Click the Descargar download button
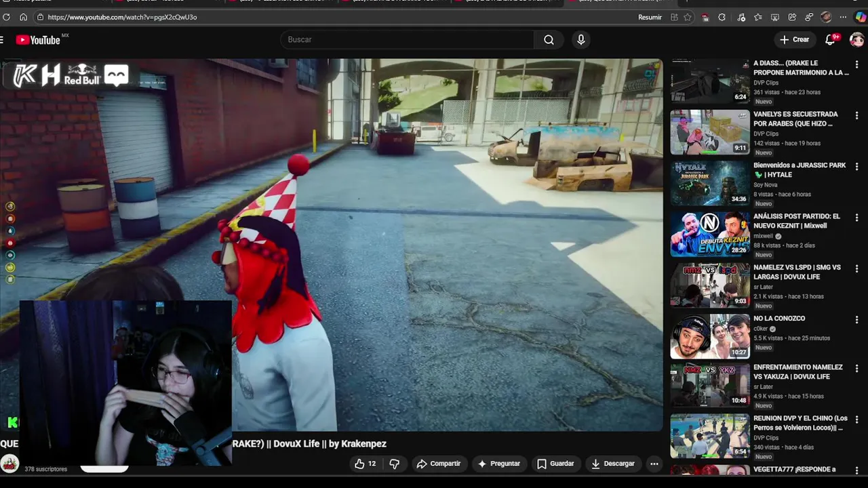The image size is (868, 488). pos(612,464)
